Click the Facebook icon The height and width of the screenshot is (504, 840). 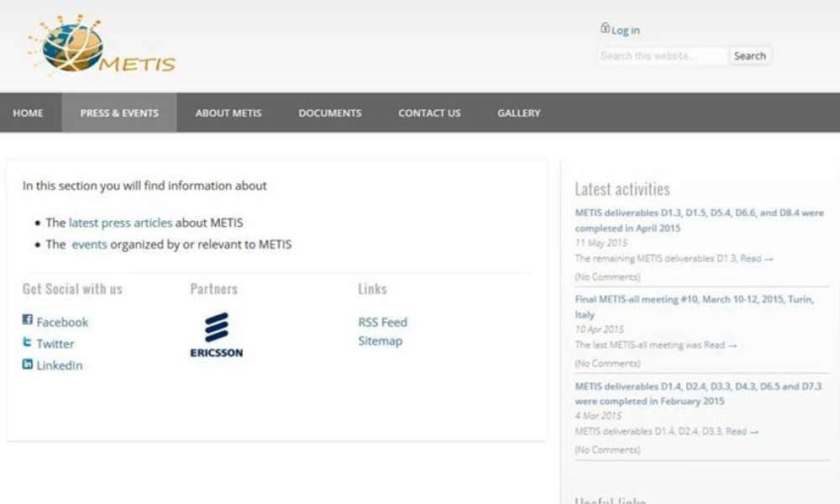click(x=28, y=320)
